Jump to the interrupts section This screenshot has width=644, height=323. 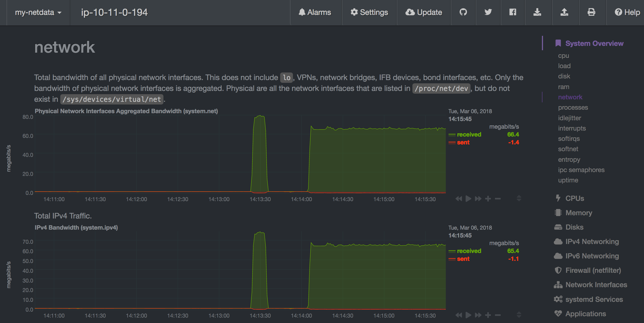click(x=572, y=128)
